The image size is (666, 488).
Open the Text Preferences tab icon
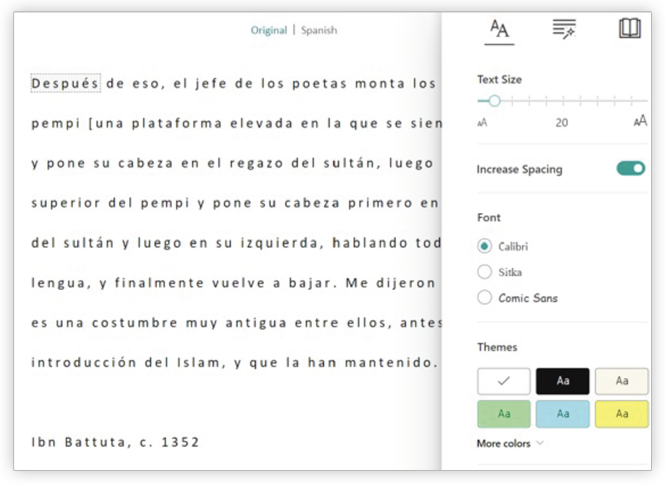pyautogui.click(x=499, y=29)
